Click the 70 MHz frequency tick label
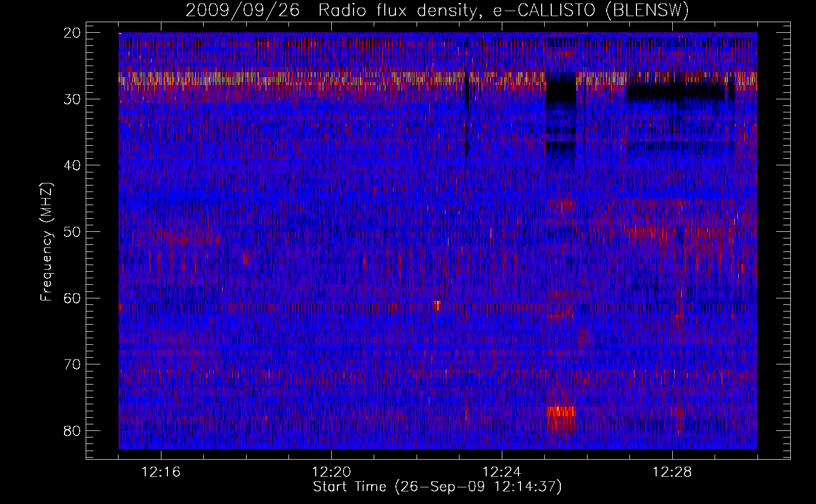 pyautogui.click(x=73, y=364)
